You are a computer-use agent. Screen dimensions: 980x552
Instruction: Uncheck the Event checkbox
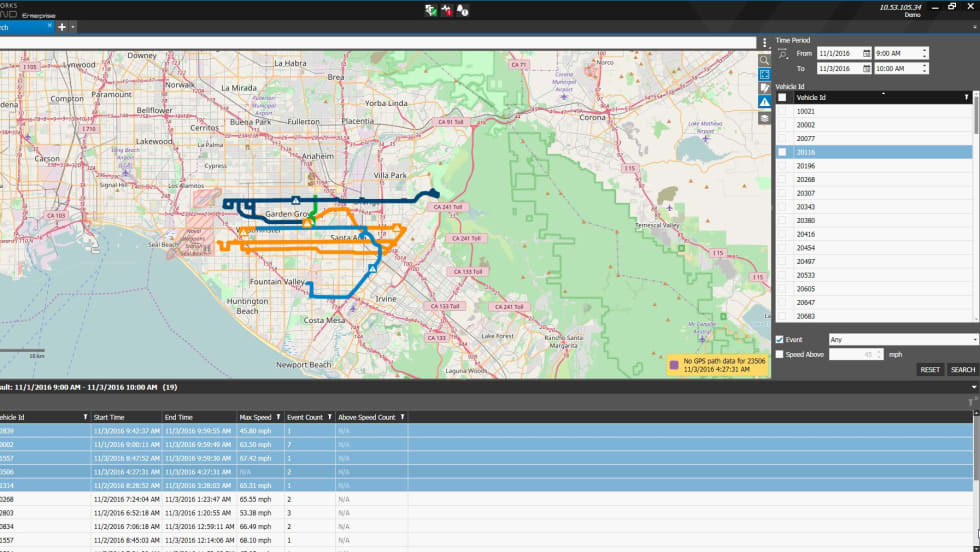[x=780, y=340]
